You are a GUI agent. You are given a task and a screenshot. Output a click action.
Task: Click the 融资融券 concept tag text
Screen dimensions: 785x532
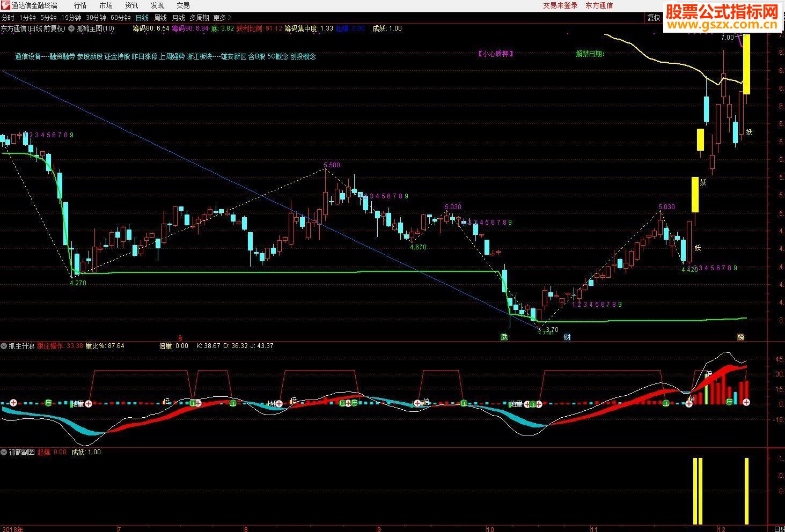(x=62, y=56)
